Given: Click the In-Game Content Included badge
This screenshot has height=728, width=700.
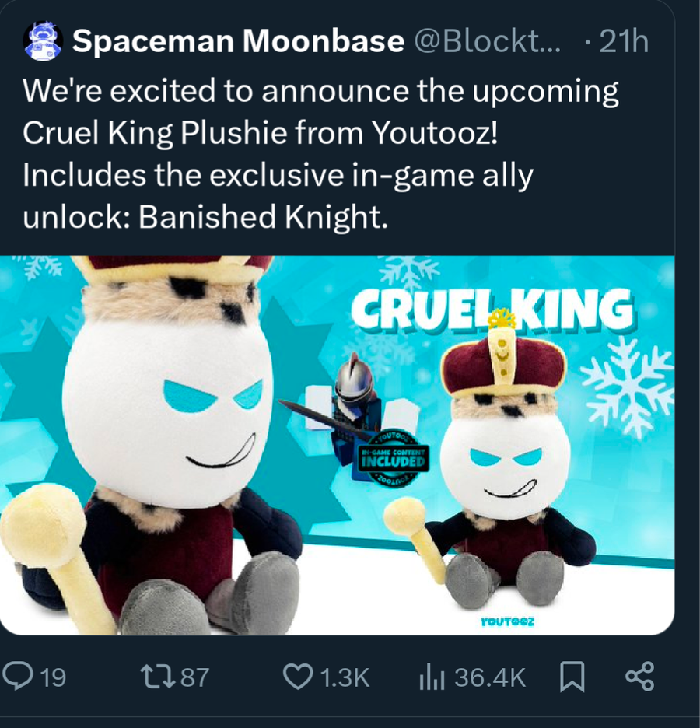Looking at the screenshot, I should click(x=394, y=458).
